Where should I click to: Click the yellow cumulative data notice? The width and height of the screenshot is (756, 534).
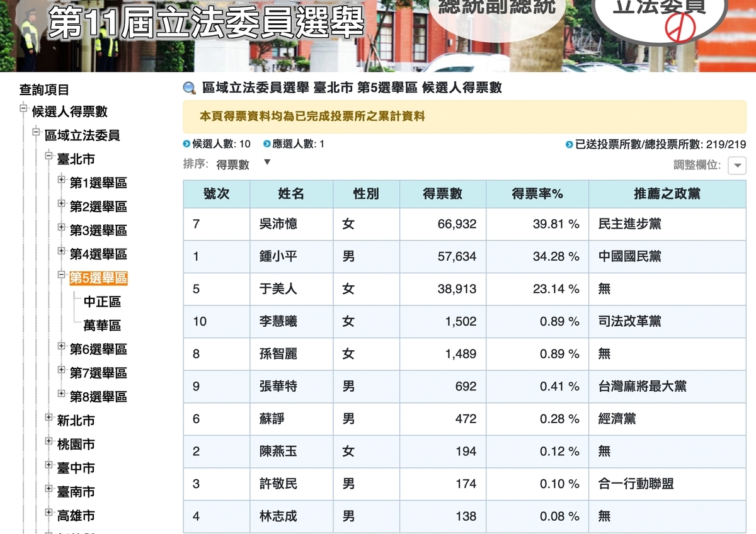pyautogui.click(x=464, y=116)
